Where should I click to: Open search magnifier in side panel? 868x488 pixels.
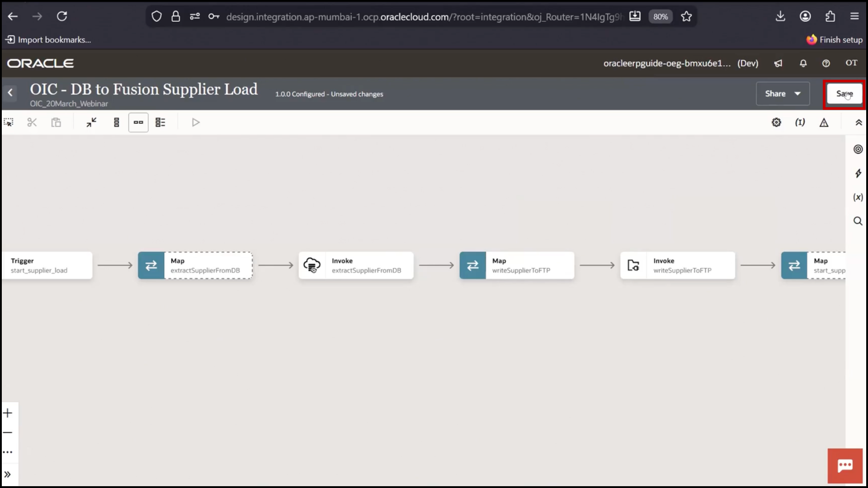pos(858,221)
